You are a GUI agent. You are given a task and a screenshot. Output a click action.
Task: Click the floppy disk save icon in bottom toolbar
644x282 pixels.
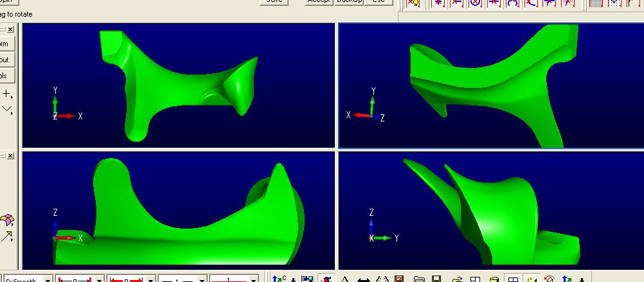[438, 279]
